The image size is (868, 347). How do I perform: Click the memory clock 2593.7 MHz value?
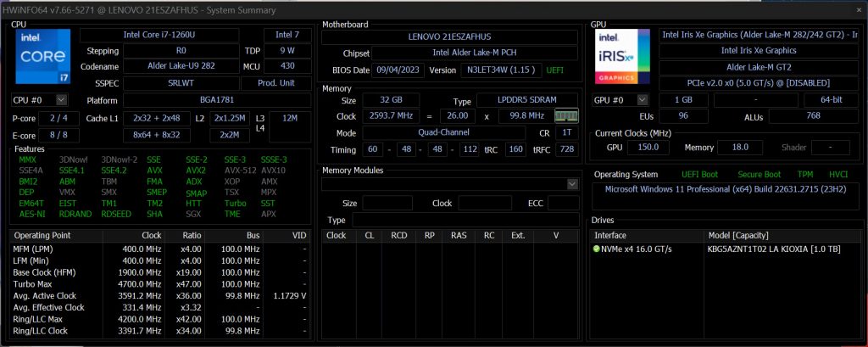[391, 116]
